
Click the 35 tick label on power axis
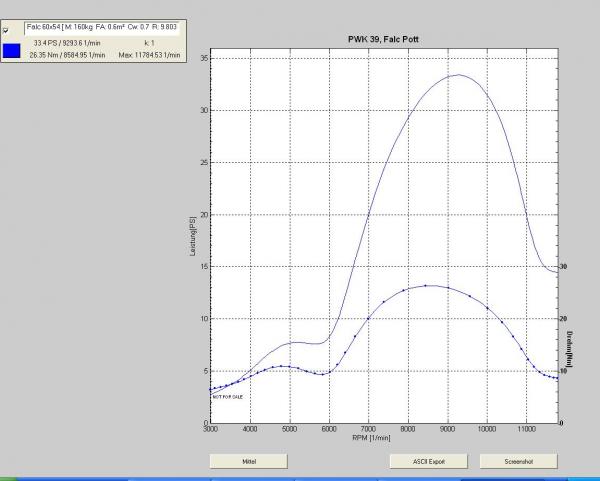tap(204, 58)
